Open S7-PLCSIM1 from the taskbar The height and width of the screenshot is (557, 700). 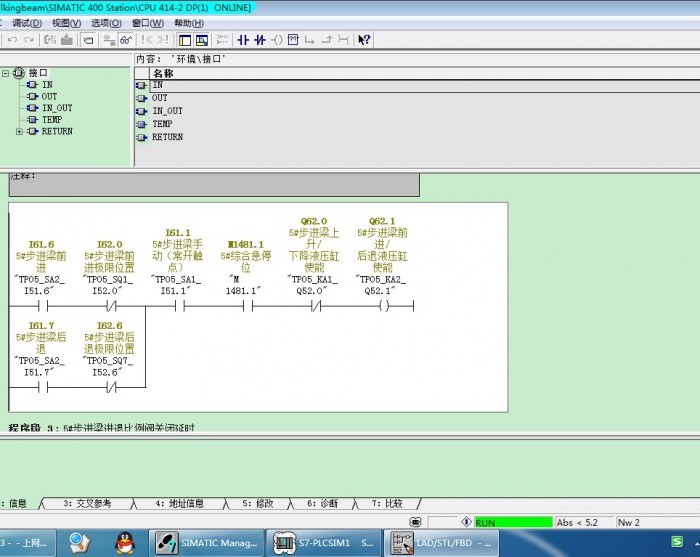click(x=326, y=542)
